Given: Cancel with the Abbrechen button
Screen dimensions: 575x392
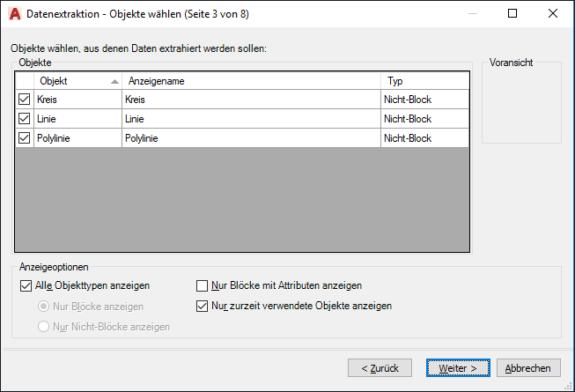Looking at the screenshot, I should point(529,368).
